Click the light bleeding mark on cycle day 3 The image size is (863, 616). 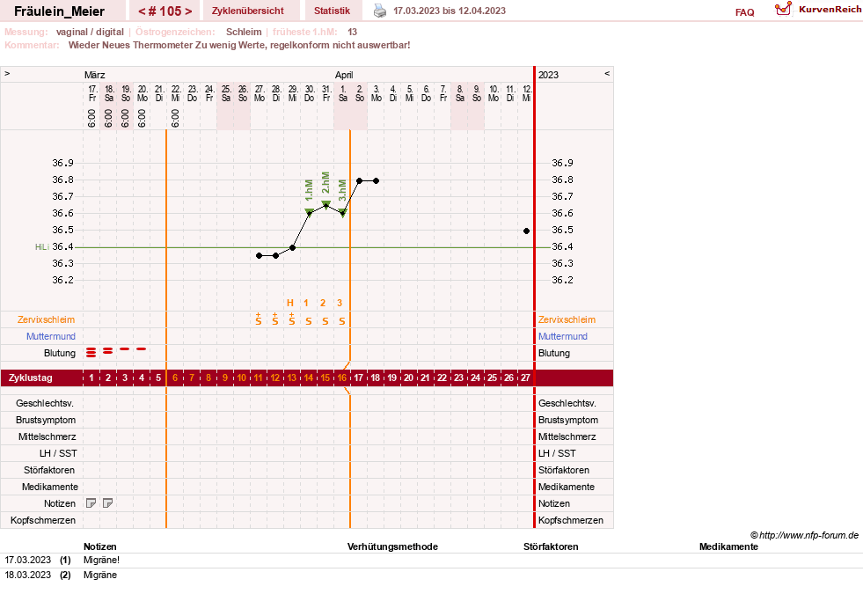click(125, 349)
